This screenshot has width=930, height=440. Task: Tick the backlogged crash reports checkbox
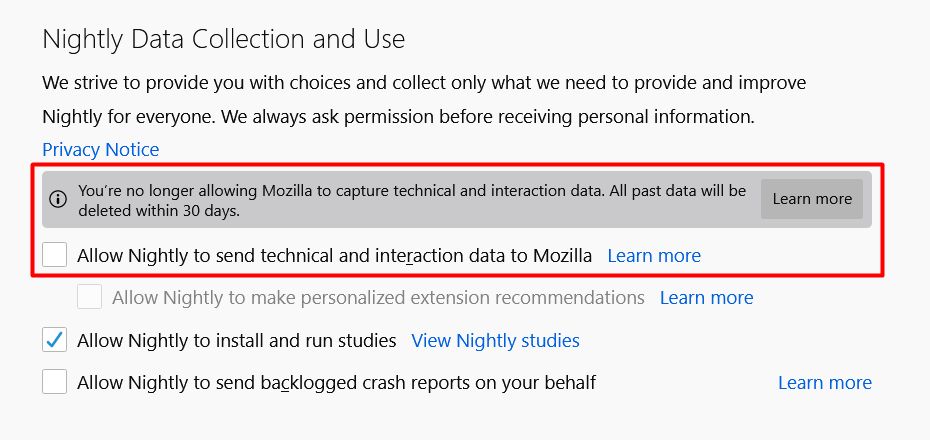pos(55,382)
